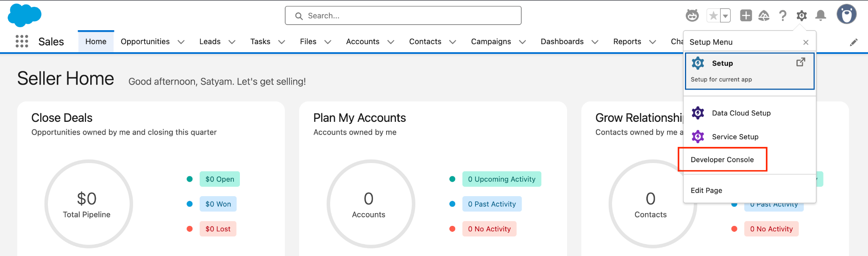Choose Setup for current app

(x=749, y=71)
